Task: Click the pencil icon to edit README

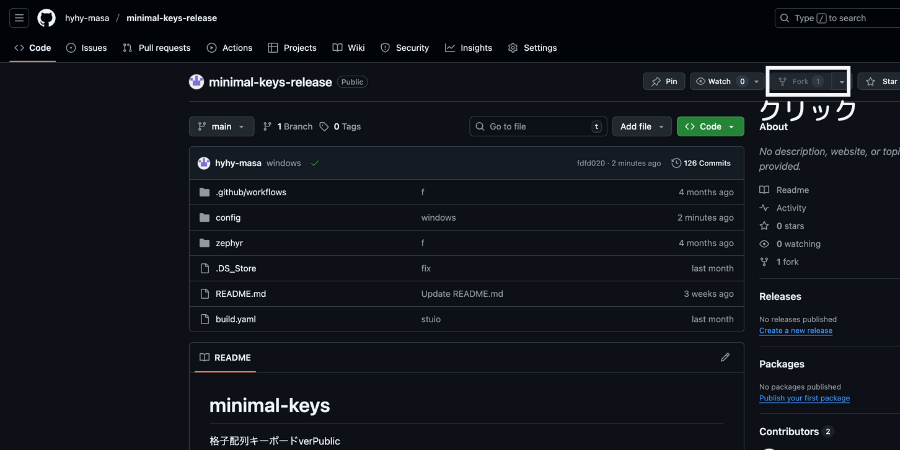Action: click(x=725, y=357)
